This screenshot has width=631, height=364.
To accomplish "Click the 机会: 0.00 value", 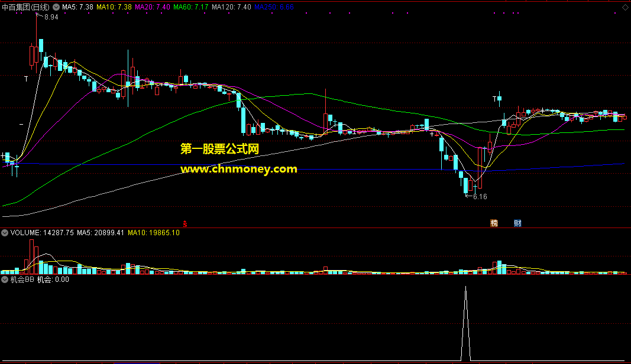I will [x=53, y=279].
